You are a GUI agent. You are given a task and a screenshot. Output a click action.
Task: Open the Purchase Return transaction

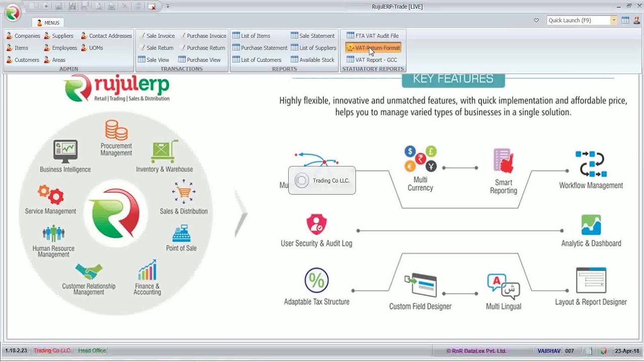point(206,48)
